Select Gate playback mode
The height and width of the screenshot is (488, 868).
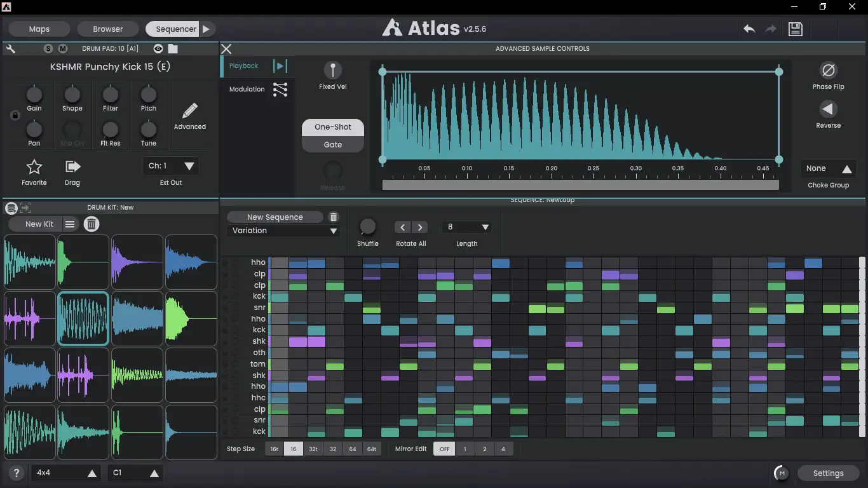coord(333,144)
